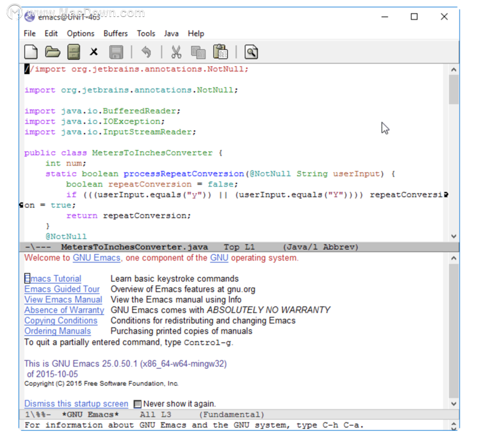
Task: Click the '1\%%-' status flags in lower mode line
Action: [x=38, y=415]
